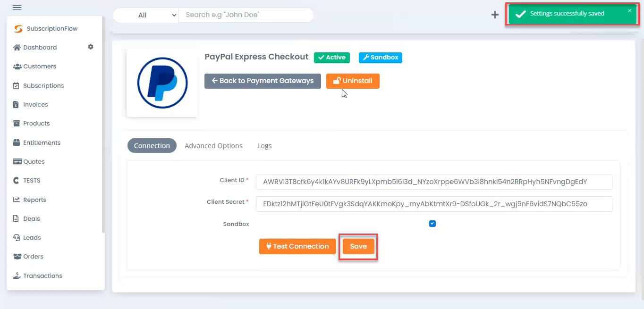The width and height of the screenshot is (644, 309).
Task: Open Transactions from sidebar
Action: tap(43, 276)
